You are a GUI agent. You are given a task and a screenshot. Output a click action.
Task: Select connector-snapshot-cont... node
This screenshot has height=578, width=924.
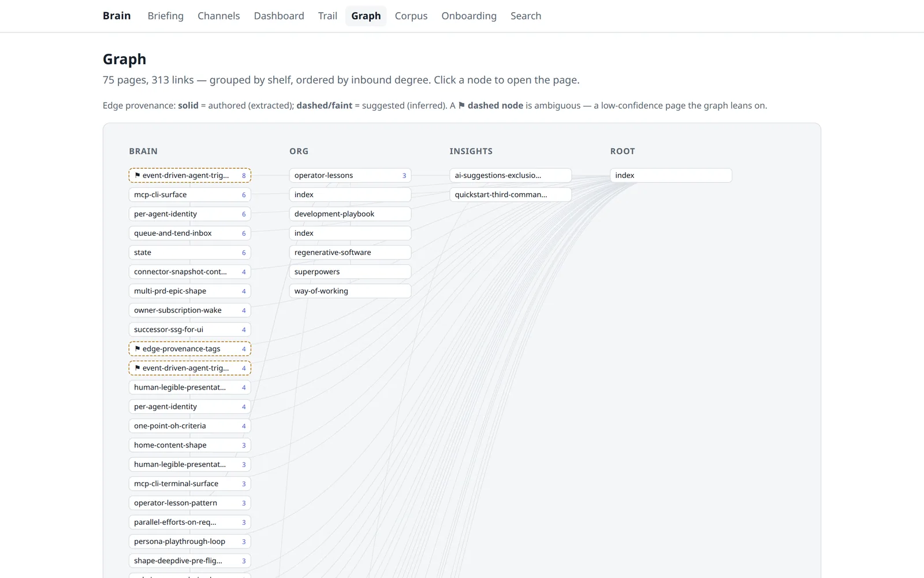tap(190, 272)
